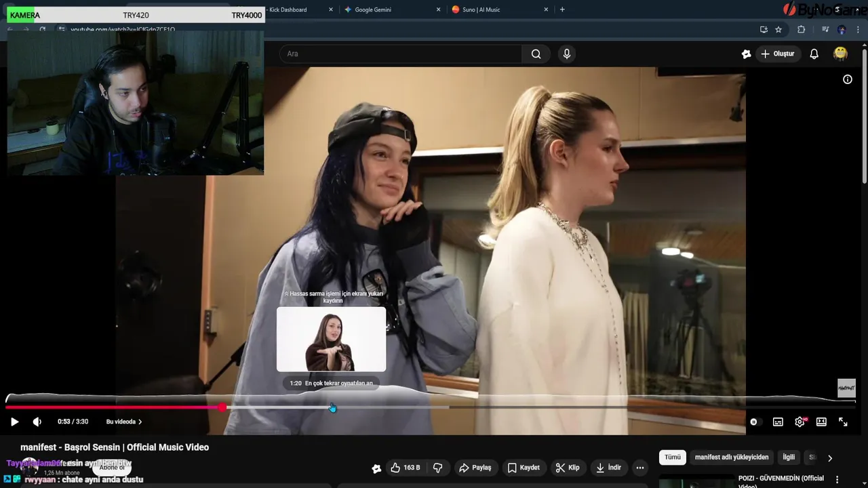Bookmark this page with star icon

(778, 29)
